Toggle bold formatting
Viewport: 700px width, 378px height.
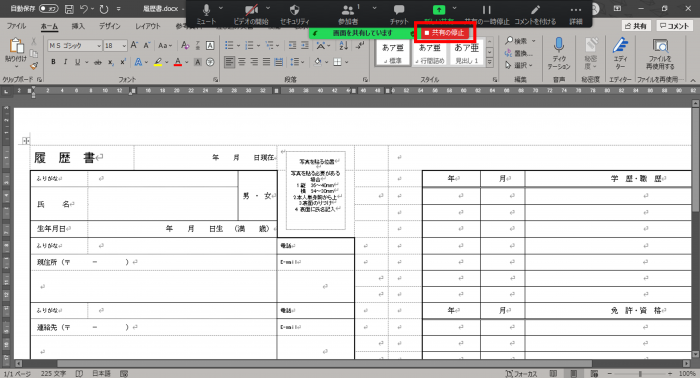pos(53,62)
